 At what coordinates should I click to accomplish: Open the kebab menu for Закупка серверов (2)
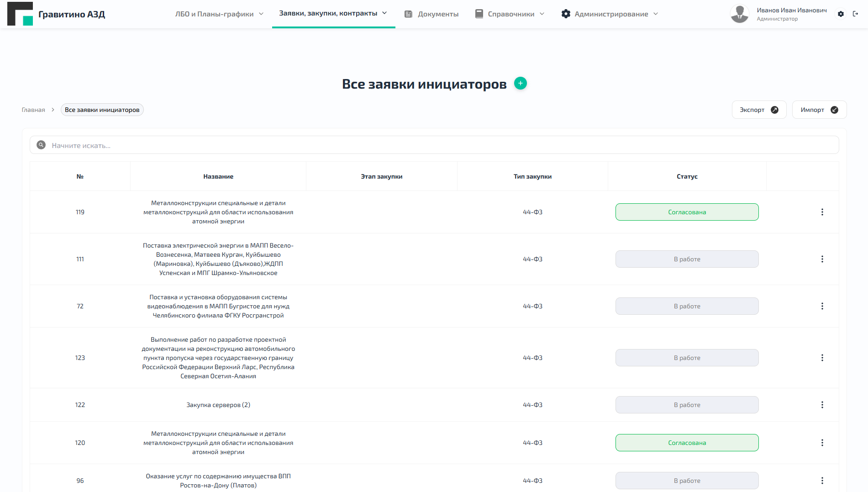click(x=822, y=405)
